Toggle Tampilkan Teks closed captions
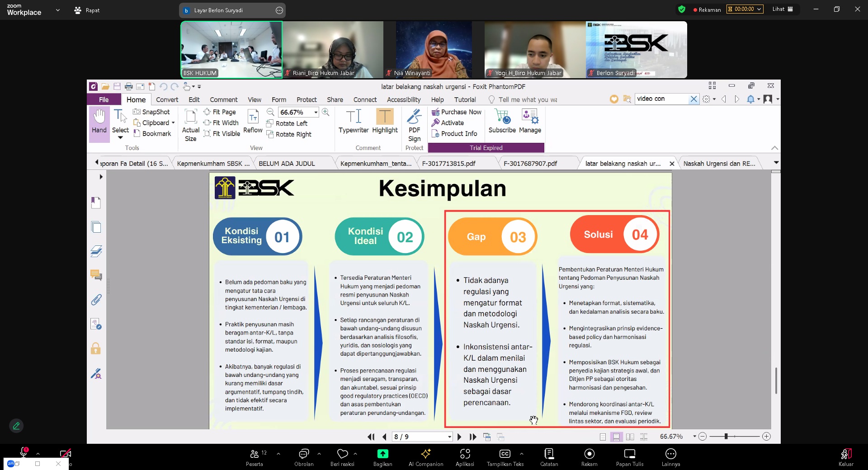 pos(505,457)
